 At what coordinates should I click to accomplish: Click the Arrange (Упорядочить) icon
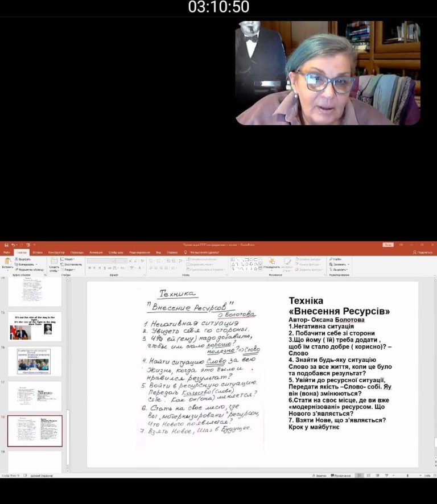(271, 262)
